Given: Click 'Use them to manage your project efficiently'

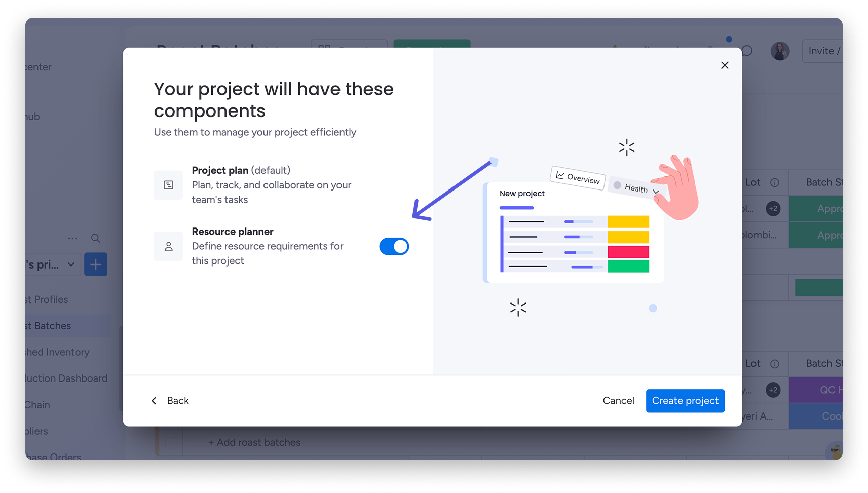Looking at the screenshot, I should (x=255, y=132).
